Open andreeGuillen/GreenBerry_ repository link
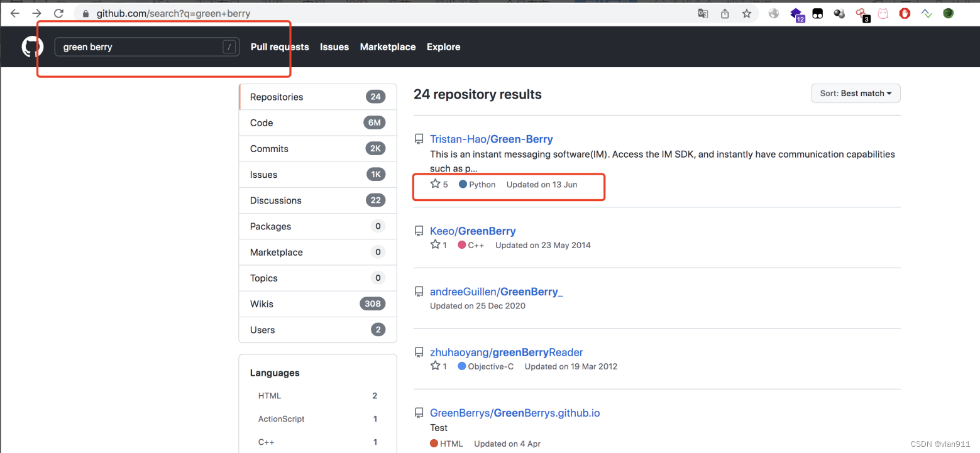The width and height of the screenshot is (980, 453). point(497,292)
